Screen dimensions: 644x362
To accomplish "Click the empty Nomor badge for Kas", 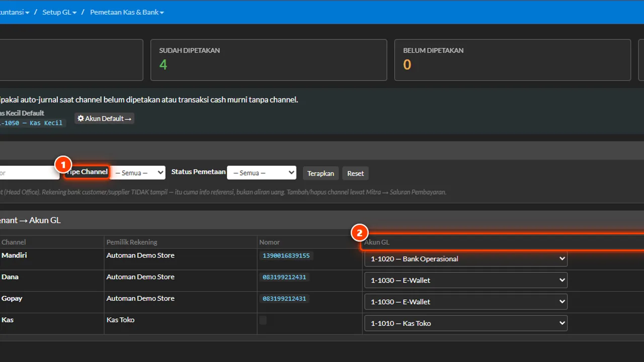I will click(x=263, y=320).
